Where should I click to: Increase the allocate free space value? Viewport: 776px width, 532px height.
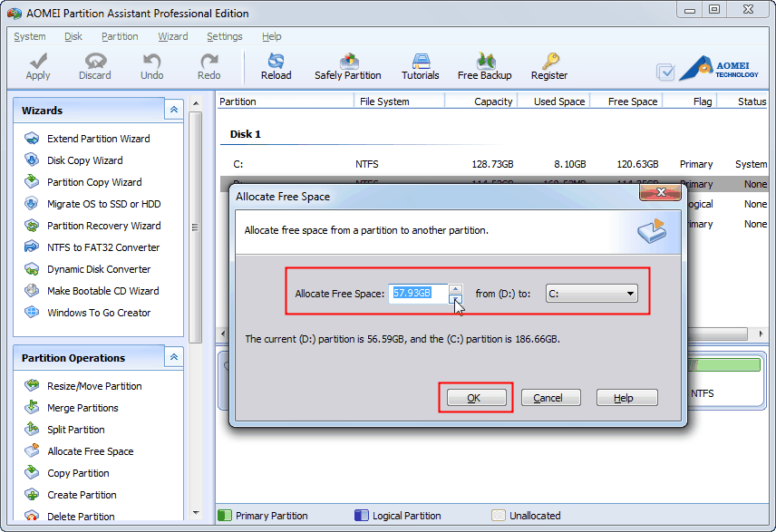pos(455,288)
